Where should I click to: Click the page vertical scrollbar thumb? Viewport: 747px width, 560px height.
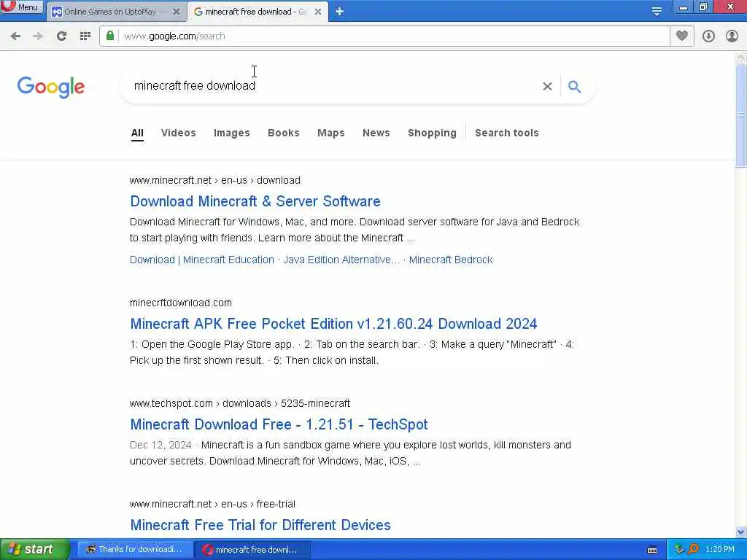coord(741,116)
